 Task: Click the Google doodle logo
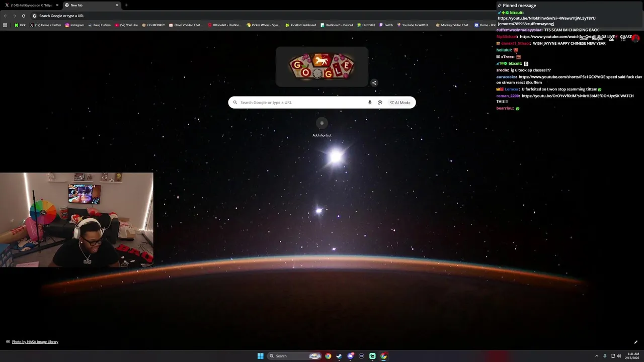(x=322, y=67)
